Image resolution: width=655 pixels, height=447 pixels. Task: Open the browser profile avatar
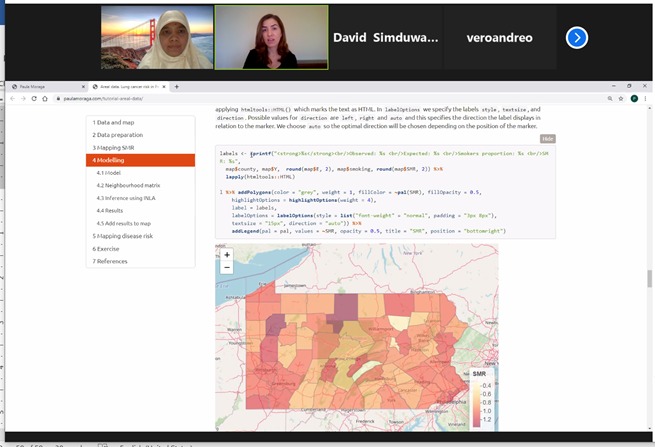(634, 99)
